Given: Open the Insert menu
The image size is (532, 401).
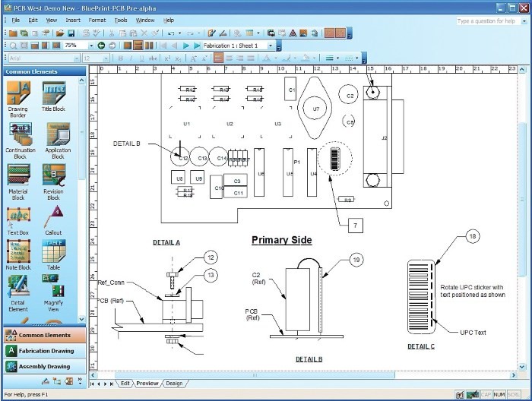Looking at the screenshot, I should pos(73,20).
